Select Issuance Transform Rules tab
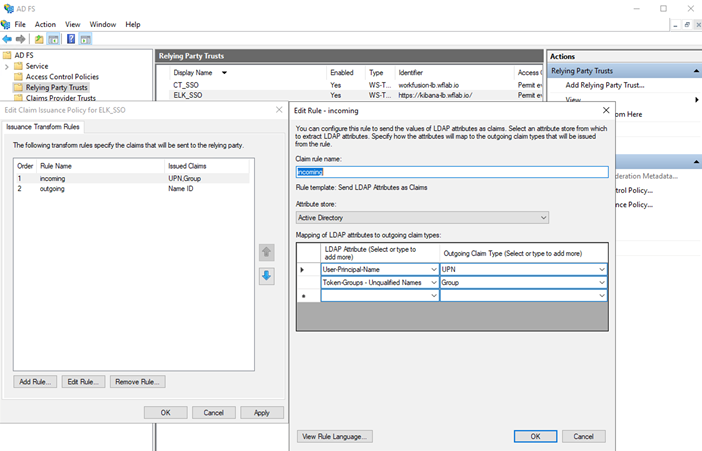 43,127
